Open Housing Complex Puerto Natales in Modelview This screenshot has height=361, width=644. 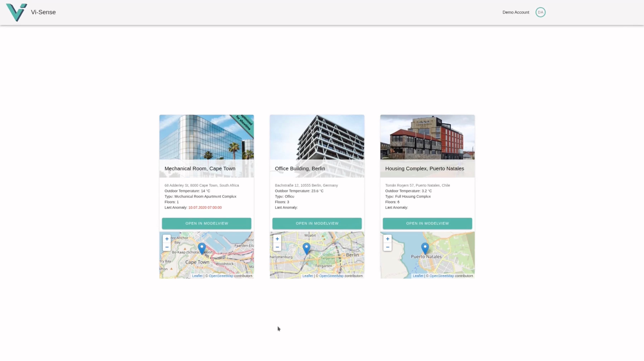pyautogui.click(x=427, y=223)
